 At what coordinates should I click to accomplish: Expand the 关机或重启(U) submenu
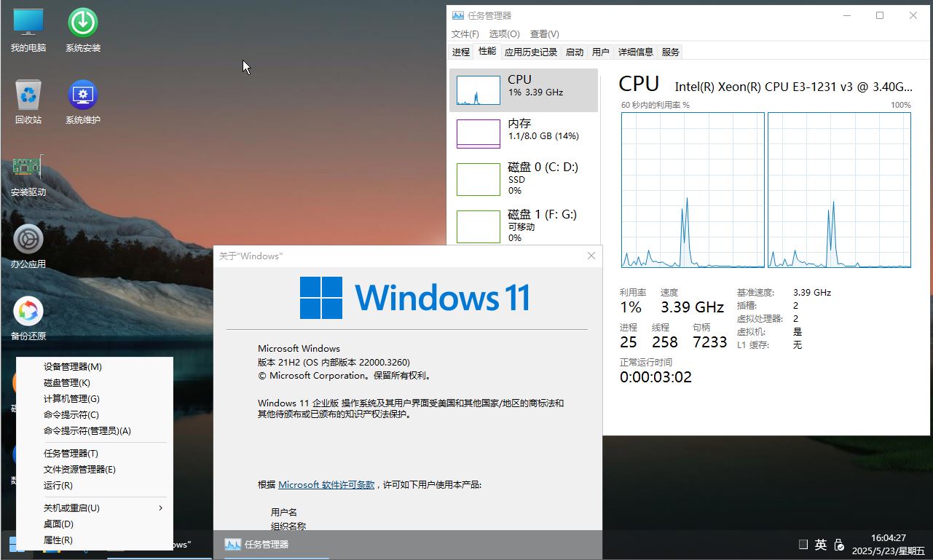click(x=95, y=508)
